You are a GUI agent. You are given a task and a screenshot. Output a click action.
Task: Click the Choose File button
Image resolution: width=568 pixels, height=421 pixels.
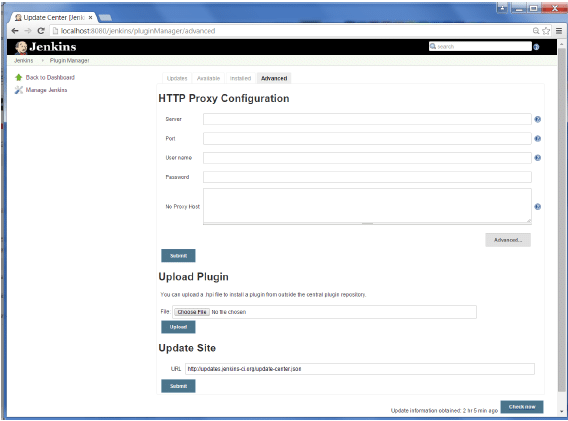click(191, 312)
